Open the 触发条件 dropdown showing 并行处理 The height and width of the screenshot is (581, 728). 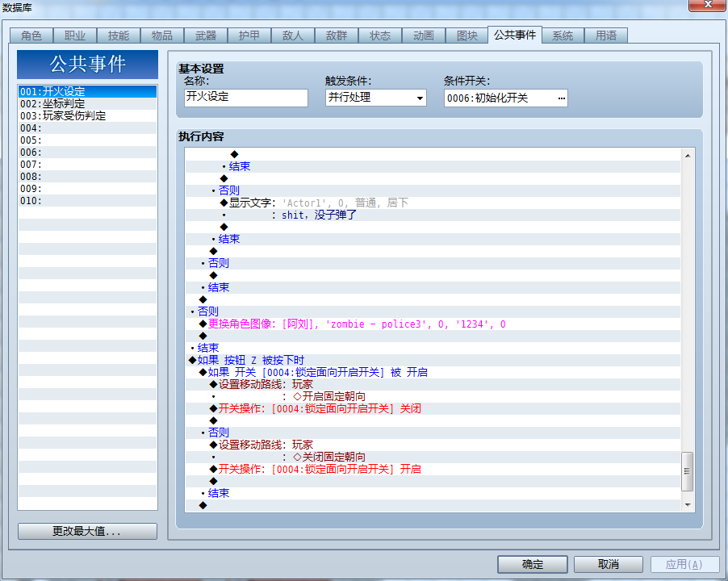(375, 98)
